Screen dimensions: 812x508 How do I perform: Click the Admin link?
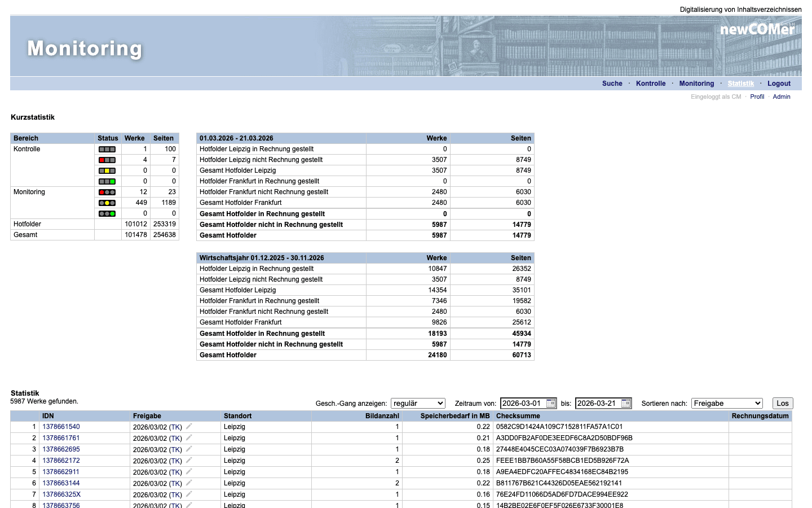pyautogui.click(x=781, y=97)
